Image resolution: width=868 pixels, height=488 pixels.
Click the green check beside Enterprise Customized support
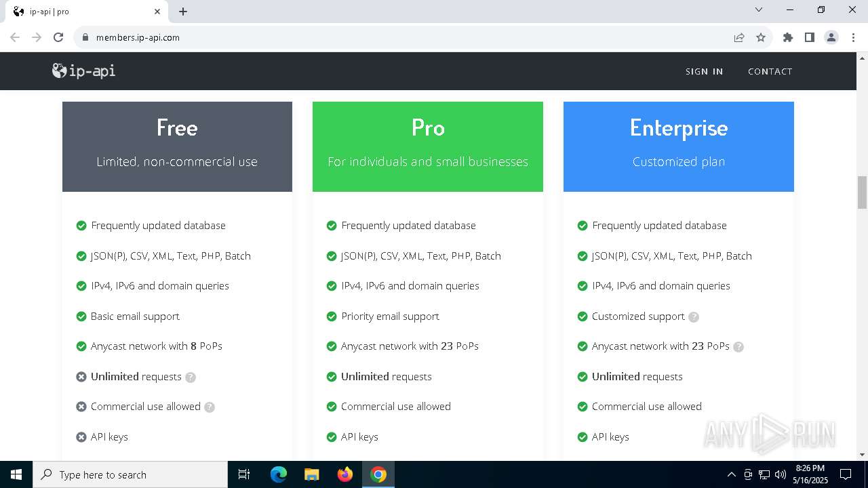[583, 317]
